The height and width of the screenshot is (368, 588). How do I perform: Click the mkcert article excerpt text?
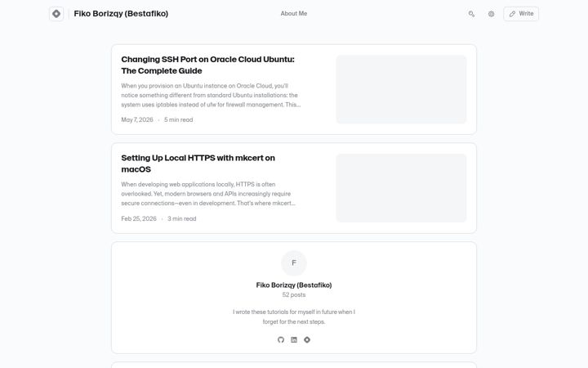click(x=208, y=194)
